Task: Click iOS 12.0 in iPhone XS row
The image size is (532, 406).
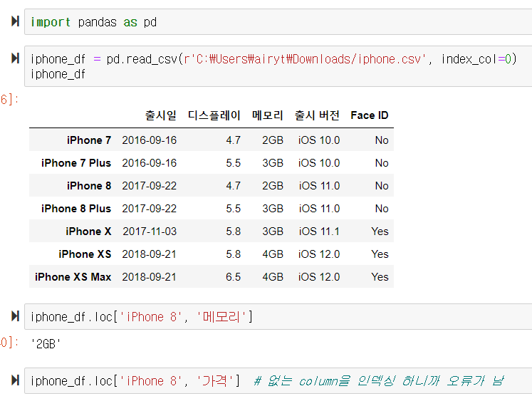Action: 319,254
